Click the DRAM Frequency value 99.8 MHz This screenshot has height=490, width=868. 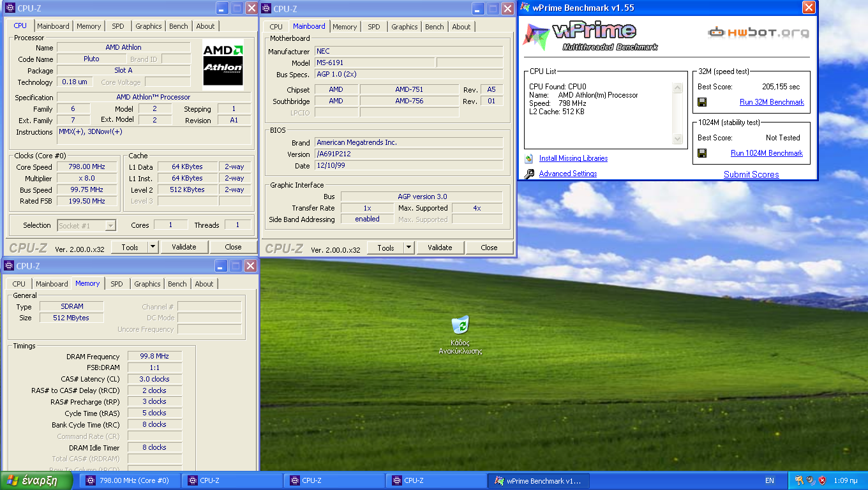[154, 356]
